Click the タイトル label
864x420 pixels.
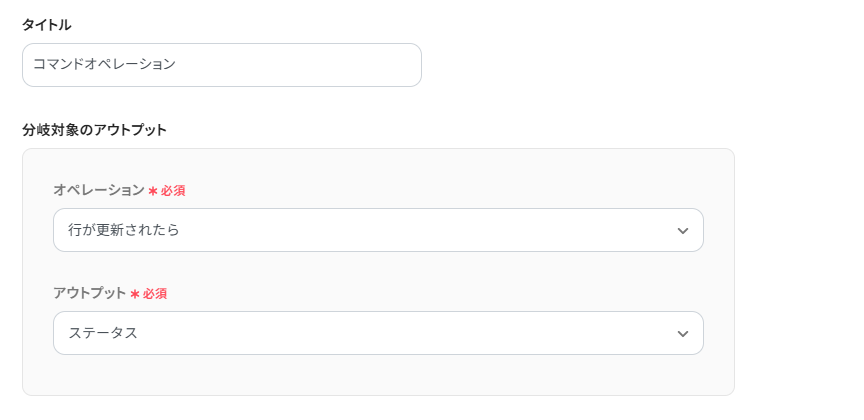(x=47, y=25)
